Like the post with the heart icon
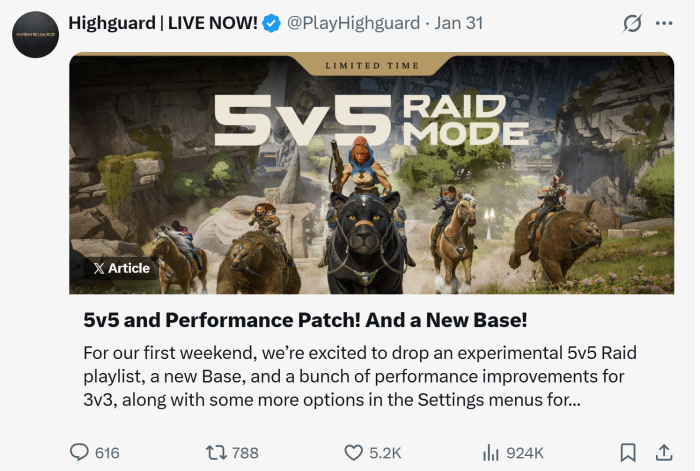Viewport: 700px width, 471px height. (354, 453)
